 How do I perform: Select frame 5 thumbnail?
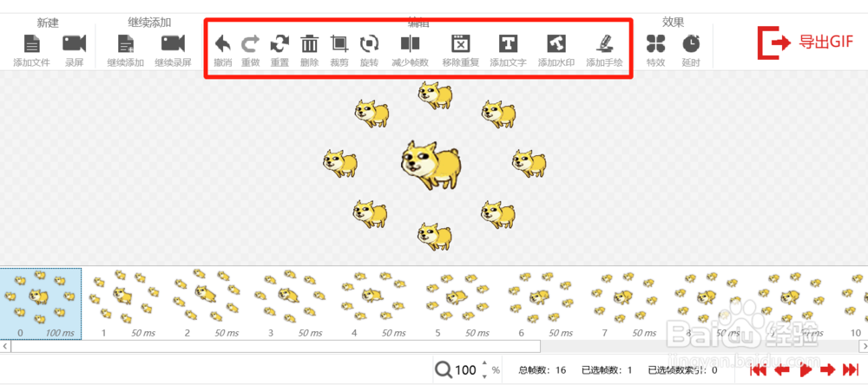[x=459, y=303]
